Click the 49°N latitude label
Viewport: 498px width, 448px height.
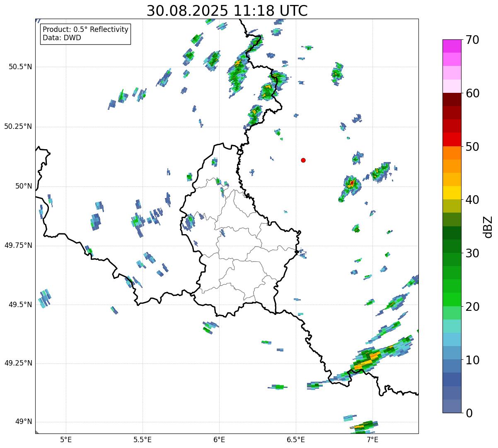pos(24,422)
